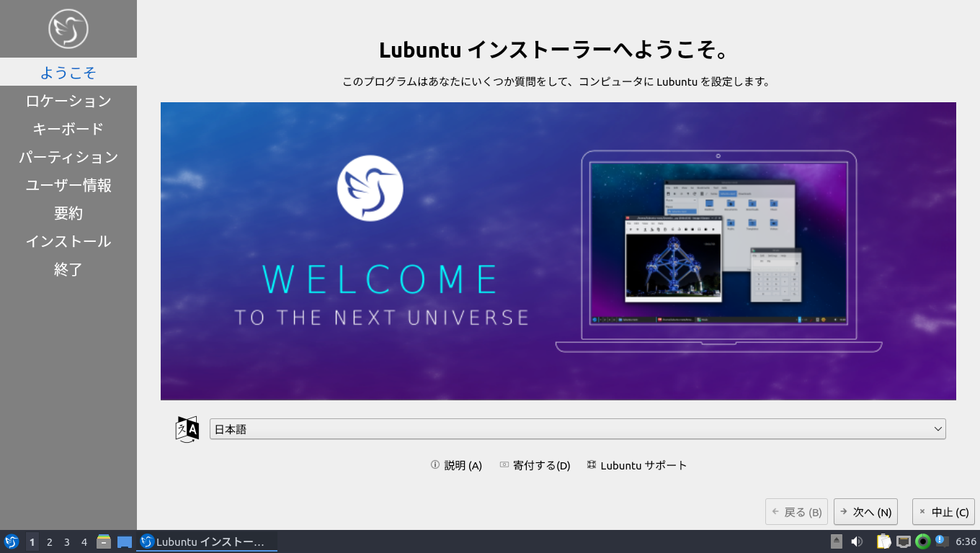The image size is (980, 553).
Task: Select the 終了 step in the sidebar
Action: tap(68, 269)
